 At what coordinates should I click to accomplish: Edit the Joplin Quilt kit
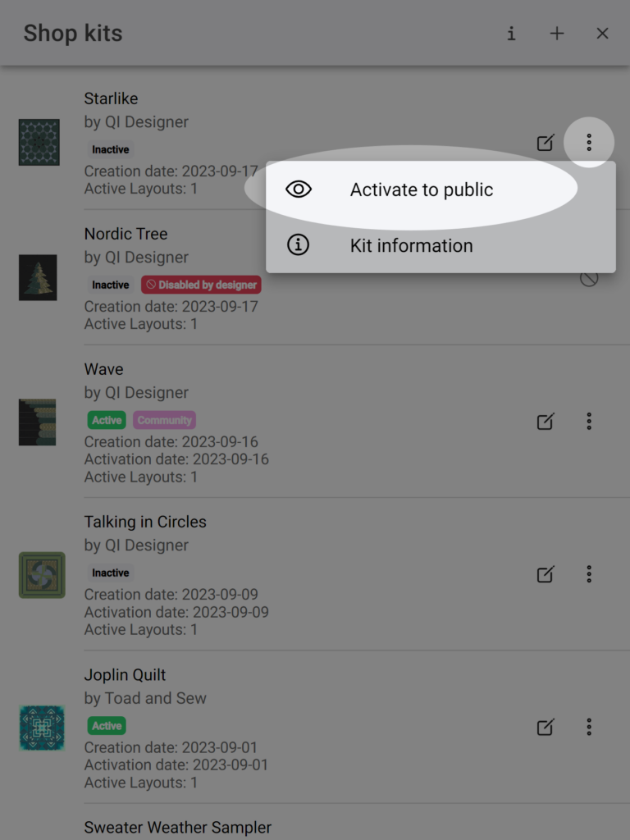pos(546,727)
